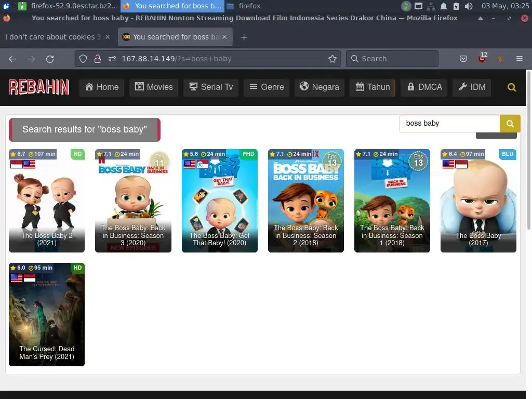Open Home in the site navigation
Screen dimensions: 532x399
[102, 87]
